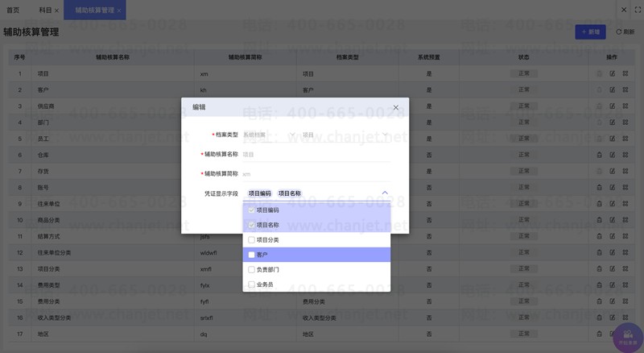Tick the 客户 checkbox option
The height and width of the screenshot is (353, 644).
[251, 255]
